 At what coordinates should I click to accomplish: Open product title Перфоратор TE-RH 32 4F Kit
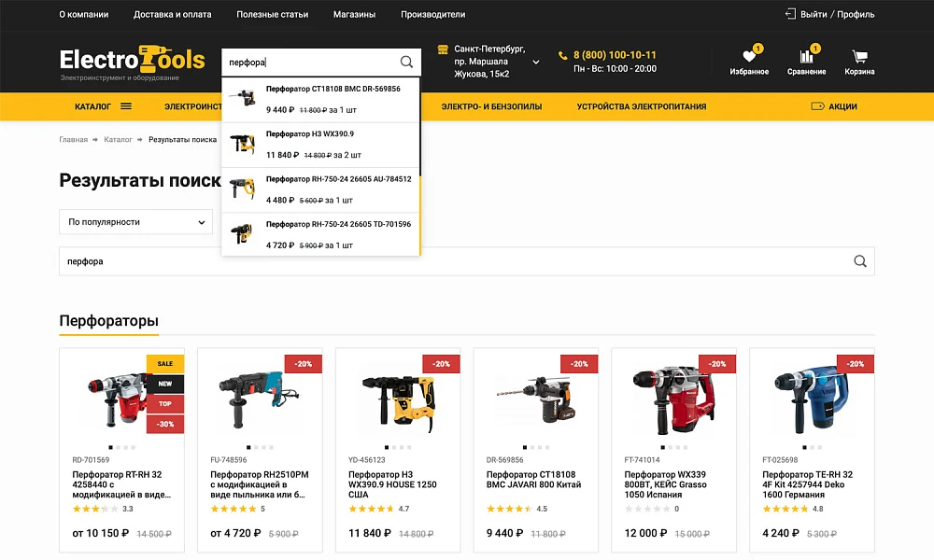point(808,484)
